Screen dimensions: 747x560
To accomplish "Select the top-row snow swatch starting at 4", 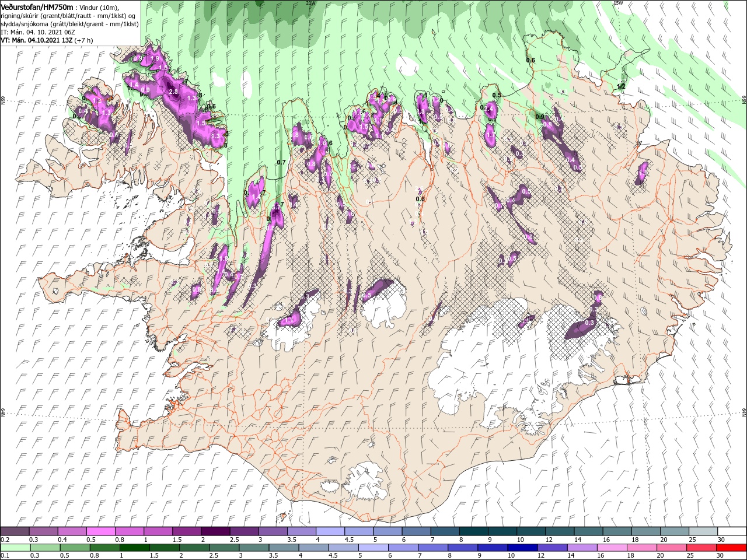I will [x=329, y=531].
